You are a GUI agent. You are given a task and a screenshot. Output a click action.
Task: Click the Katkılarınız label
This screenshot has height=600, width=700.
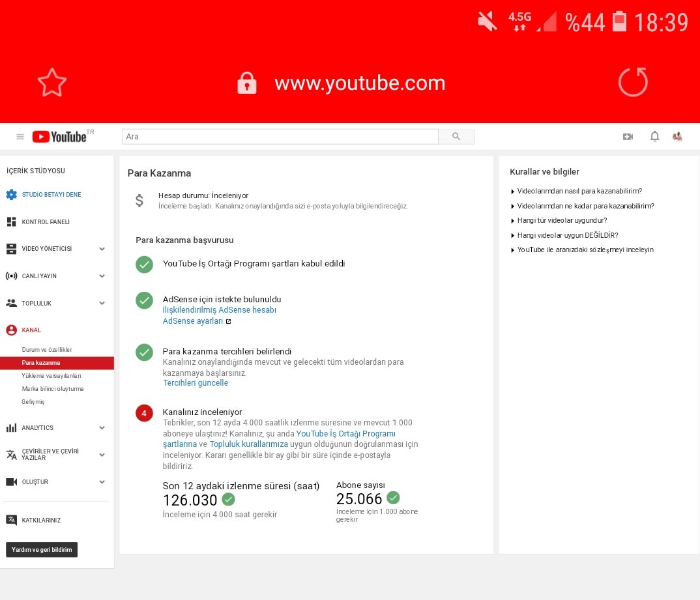pos(41,520)
